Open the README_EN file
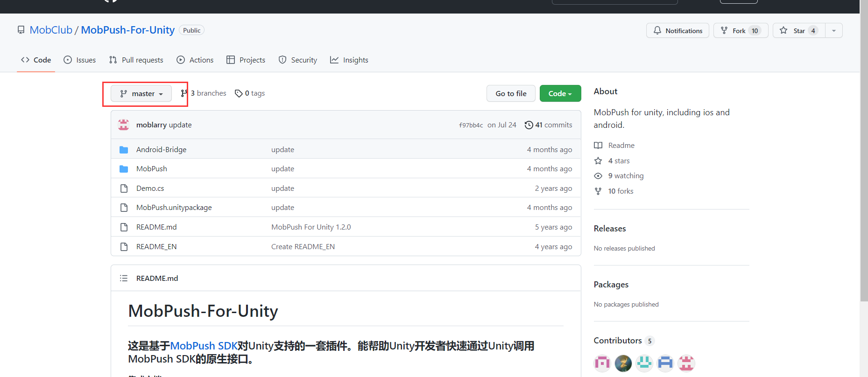Image resolution: width=868 pixels, height=377 pixels. click(x=156, y=246)
